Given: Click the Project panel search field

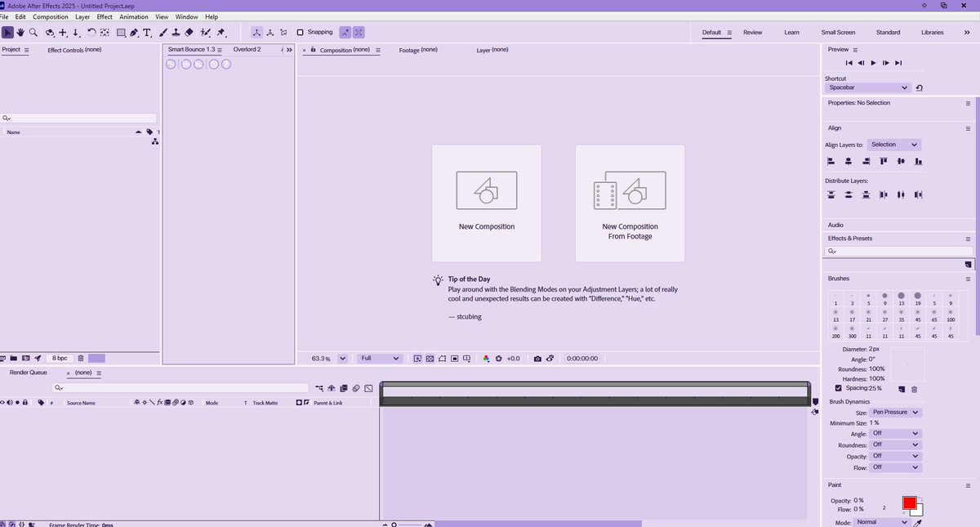Looking at the screenshot, I should pos(78,118).
